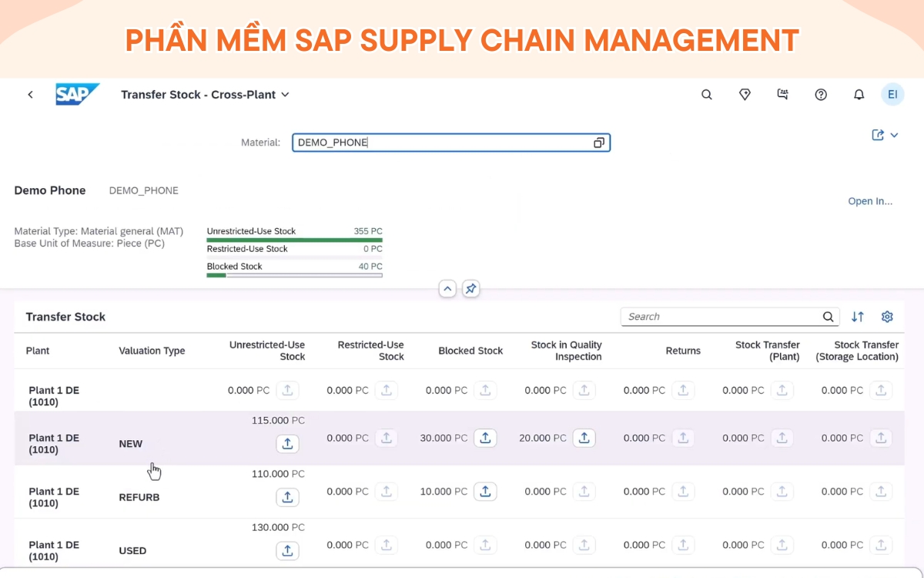Click the Valuation Type column header

152,351
